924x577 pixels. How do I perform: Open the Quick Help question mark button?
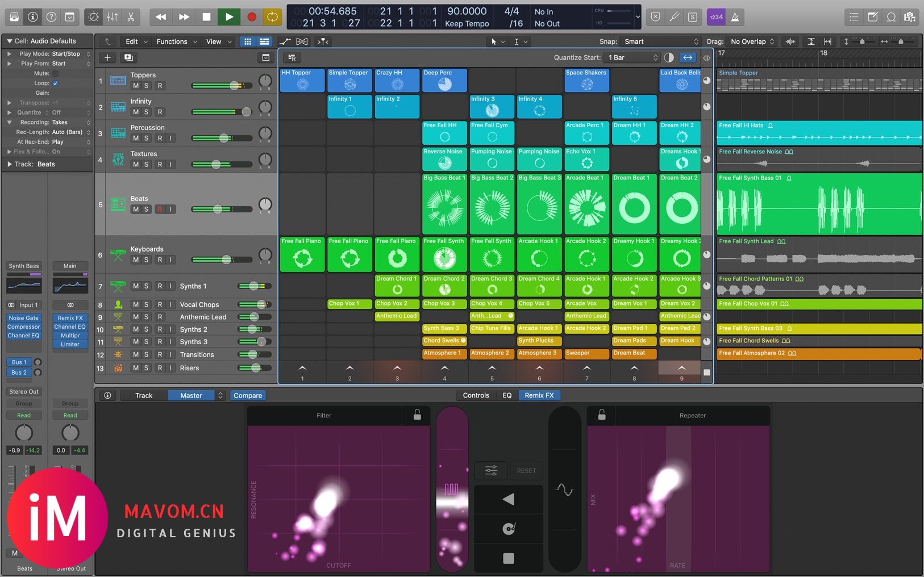(51, 17)
